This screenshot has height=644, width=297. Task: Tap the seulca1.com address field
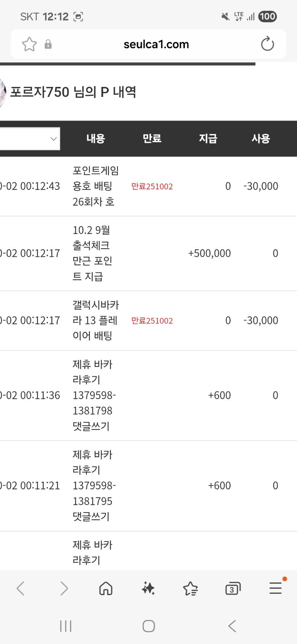pos(156,45)
